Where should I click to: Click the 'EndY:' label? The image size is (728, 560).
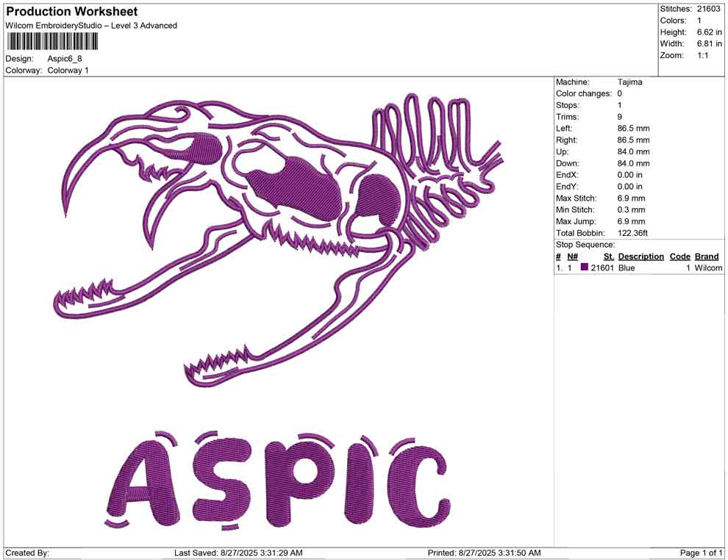567,187
